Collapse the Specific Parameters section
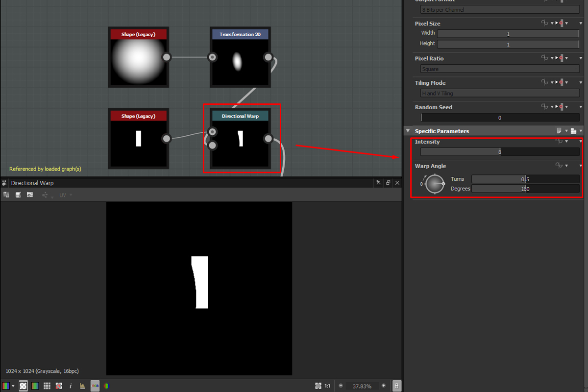This screenshot has height=392, width=588. pyautogui.click(x=408, y=131)
